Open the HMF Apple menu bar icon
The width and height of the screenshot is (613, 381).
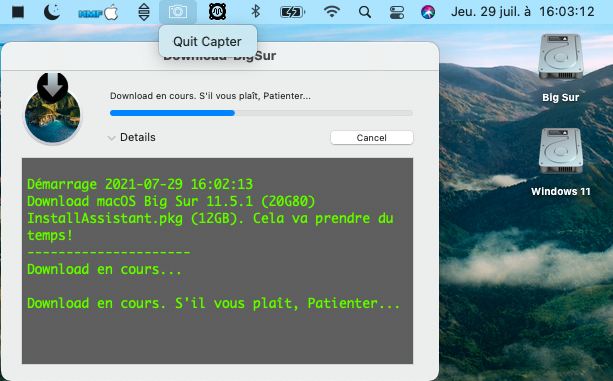point(98,13)
